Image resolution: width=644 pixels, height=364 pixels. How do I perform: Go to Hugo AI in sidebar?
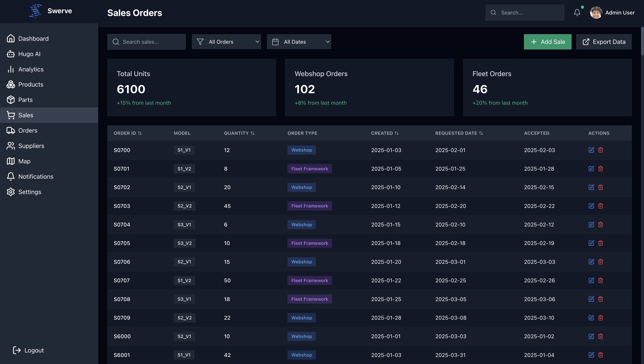[x=29, y=54]
